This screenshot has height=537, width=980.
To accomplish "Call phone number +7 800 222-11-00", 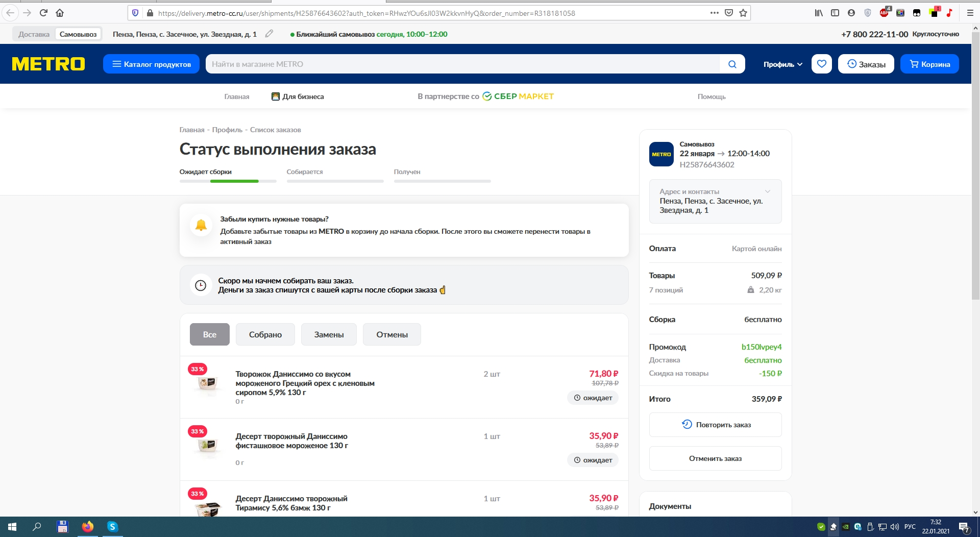I will (x=874, y=34).
